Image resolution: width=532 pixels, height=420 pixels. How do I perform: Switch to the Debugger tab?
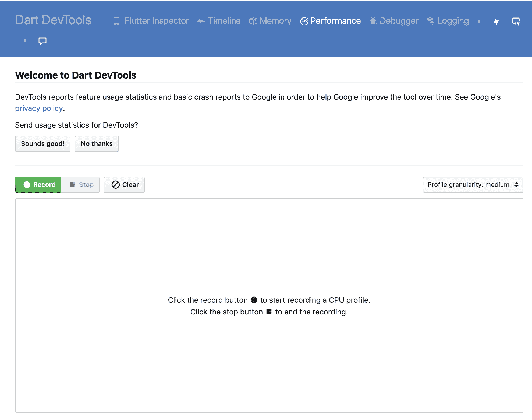point(399,21)
